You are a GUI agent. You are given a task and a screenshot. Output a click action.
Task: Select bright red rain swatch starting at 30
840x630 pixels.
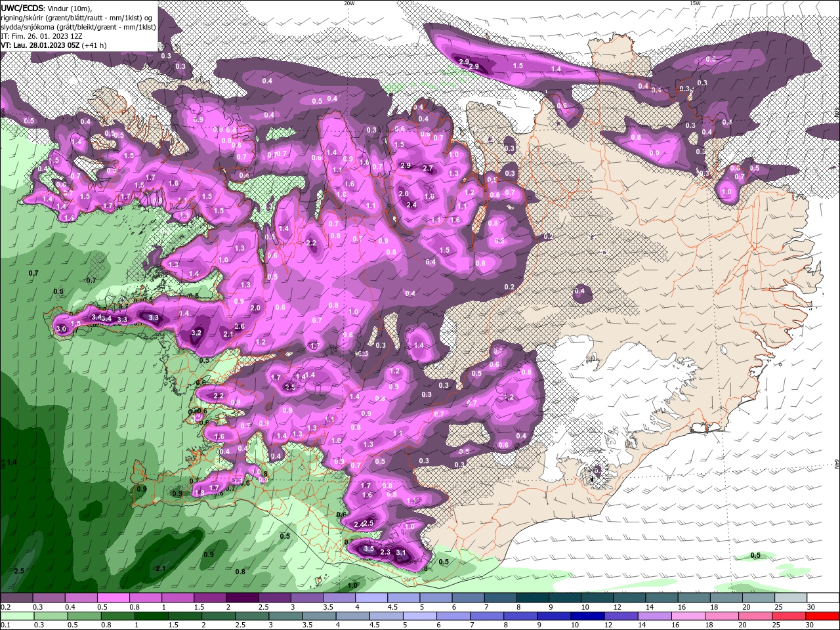click(822, 616)
